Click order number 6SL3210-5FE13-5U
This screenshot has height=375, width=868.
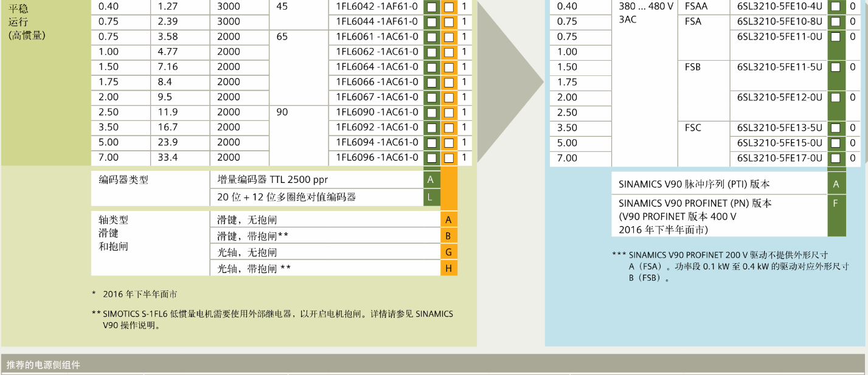[779, 128]
